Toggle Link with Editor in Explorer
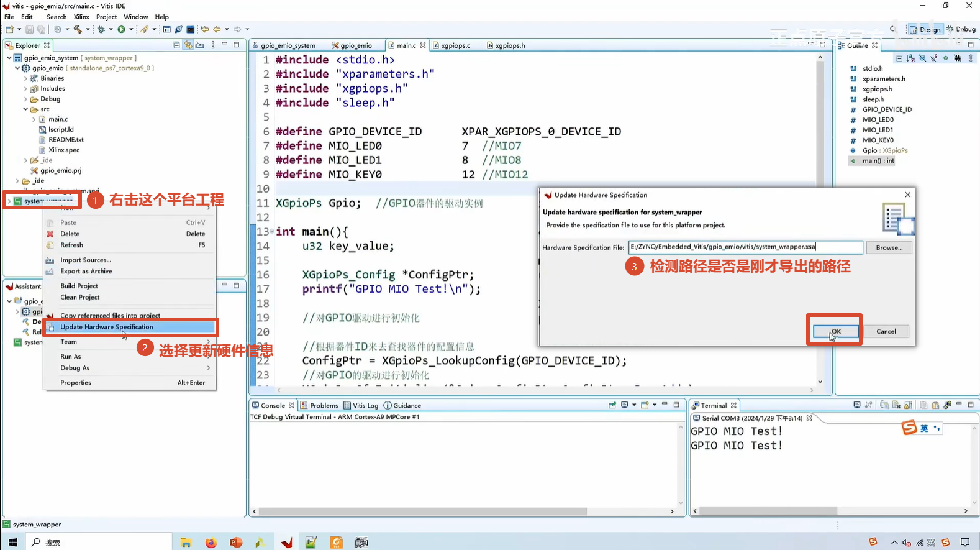The height and width of the screenshot is (550, 980). pos(188,45)
